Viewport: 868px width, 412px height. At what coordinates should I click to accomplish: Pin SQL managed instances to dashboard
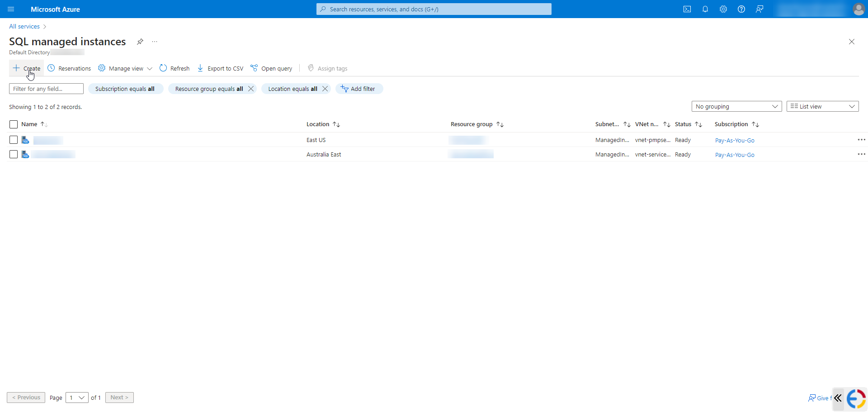[140, 42]
